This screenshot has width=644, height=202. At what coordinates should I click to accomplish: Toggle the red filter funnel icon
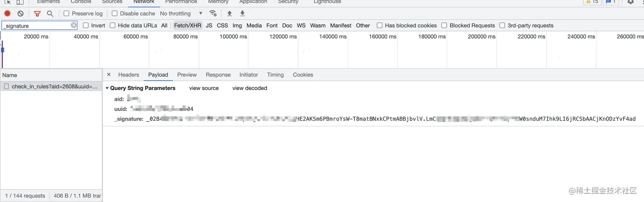pos(37,14)
